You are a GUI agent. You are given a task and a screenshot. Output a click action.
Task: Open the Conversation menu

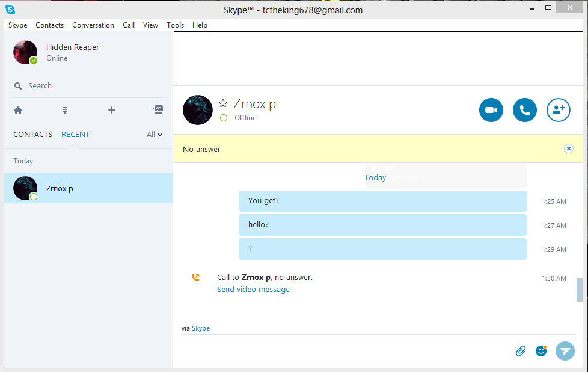(x=93, y=25)
